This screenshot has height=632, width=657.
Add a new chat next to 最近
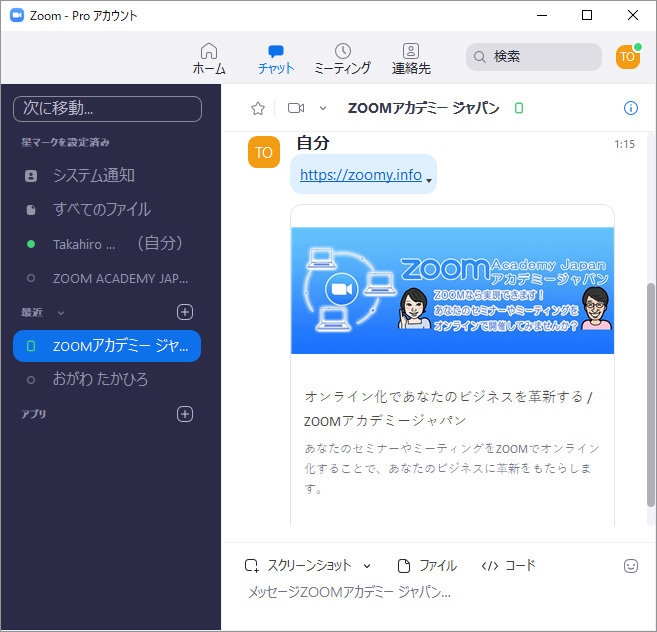point(184,312)
